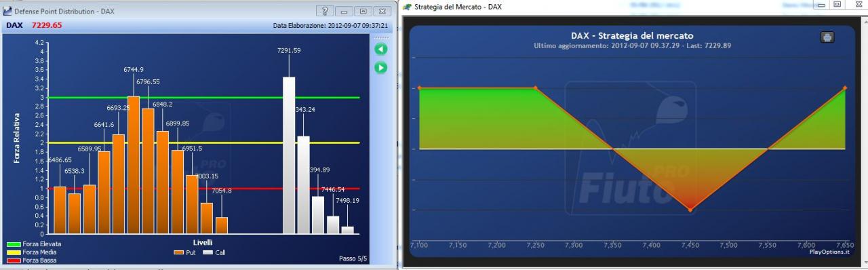Open help with the question mark button
Viewport: 868px width, 270px height.
325,12
